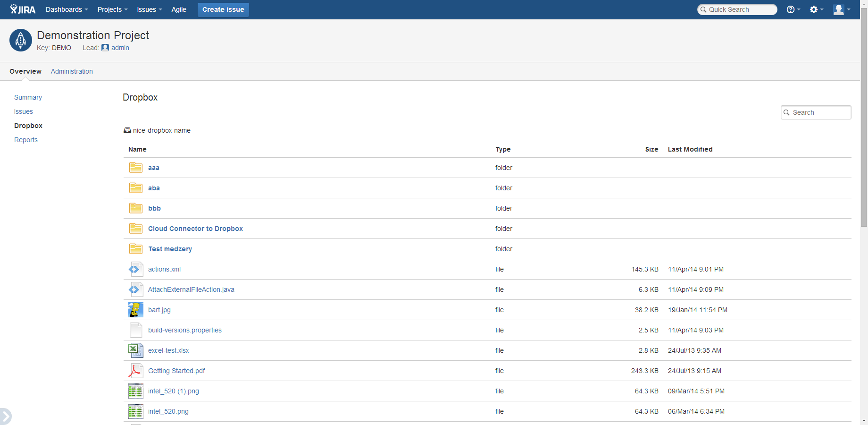868x425 pixels.
Task: Click the admin lead avatar icon
Action: pyautogui.click(x=105, y=48)
